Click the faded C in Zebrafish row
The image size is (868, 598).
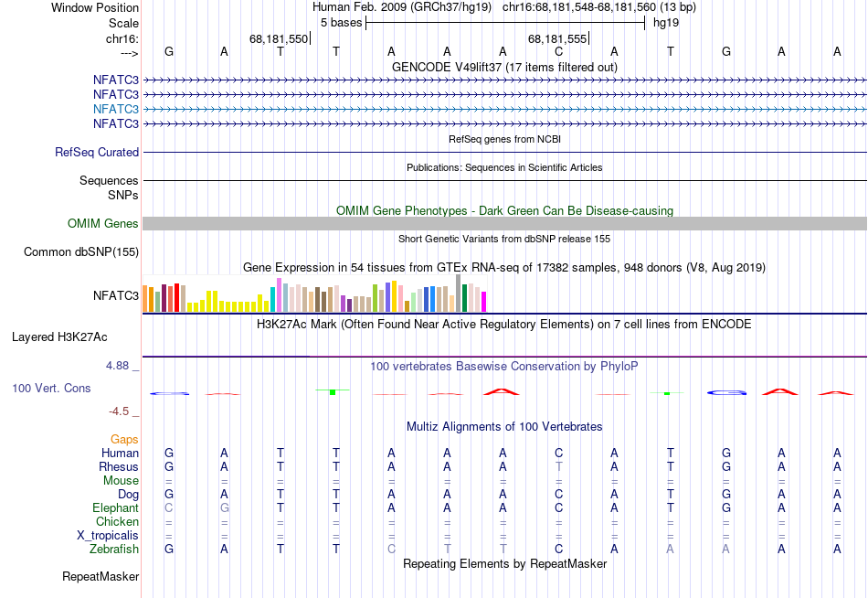coord(391,550)
